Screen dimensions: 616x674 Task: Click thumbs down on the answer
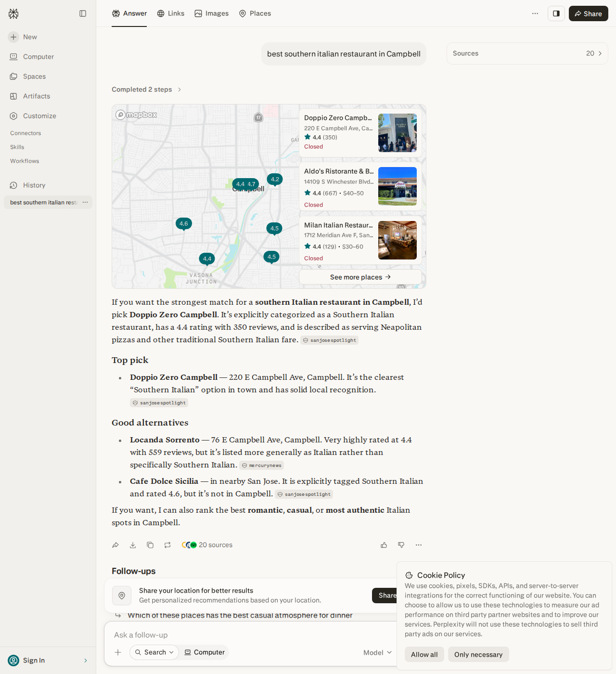tap(401, 545)
